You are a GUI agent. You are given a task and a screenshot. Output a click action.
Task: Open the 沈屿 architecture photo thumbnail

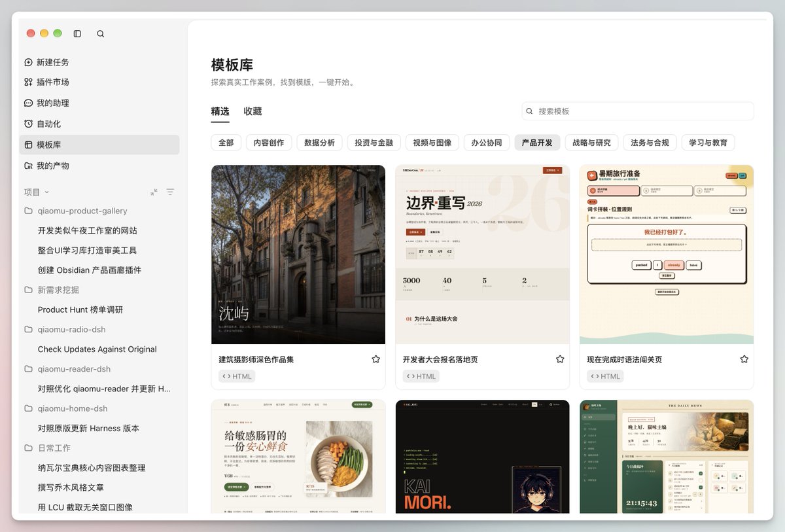point(298,255)
